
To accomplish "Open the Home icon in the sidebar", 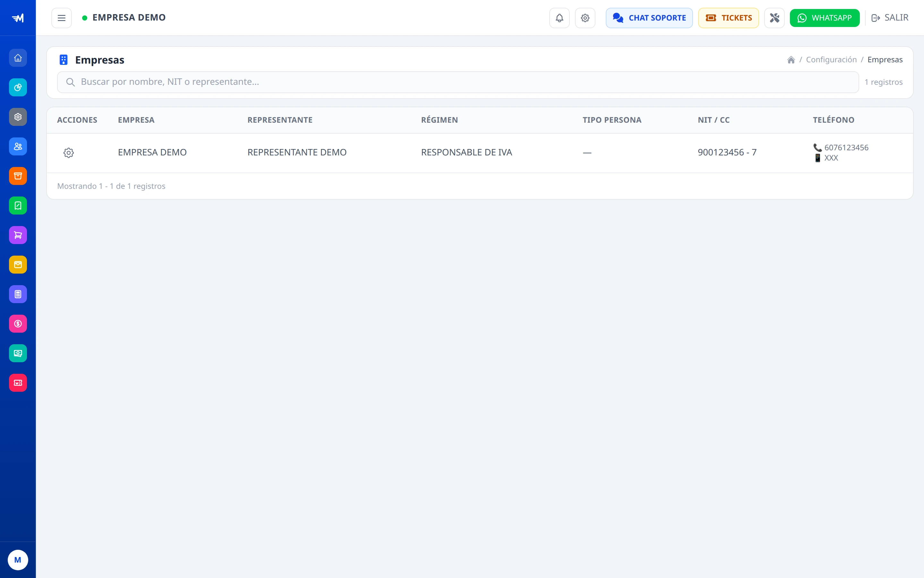I will click(18, 58).
